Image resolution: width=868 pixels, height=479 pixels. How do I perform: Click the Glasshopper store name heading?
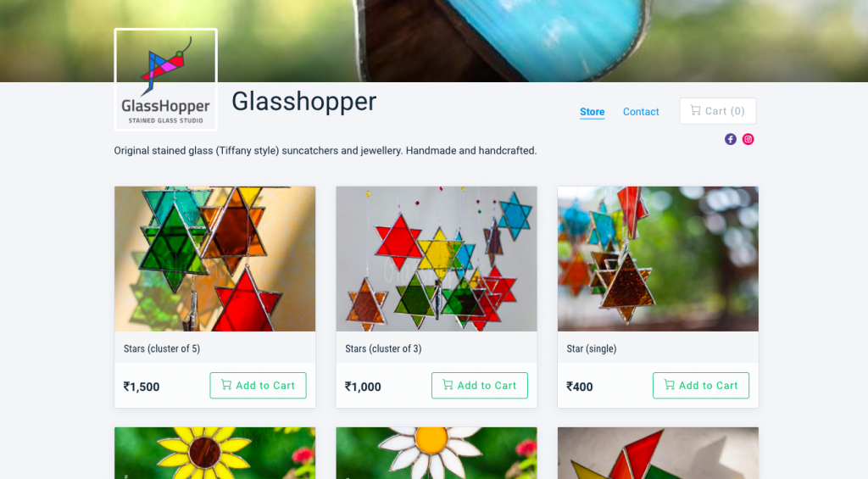tap(303, 102)
